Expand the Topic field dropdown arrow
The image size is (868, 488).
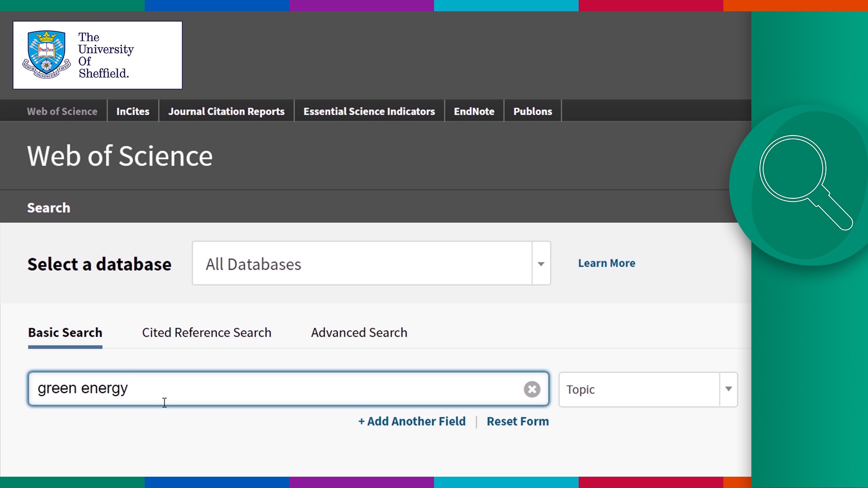[728, 389]
